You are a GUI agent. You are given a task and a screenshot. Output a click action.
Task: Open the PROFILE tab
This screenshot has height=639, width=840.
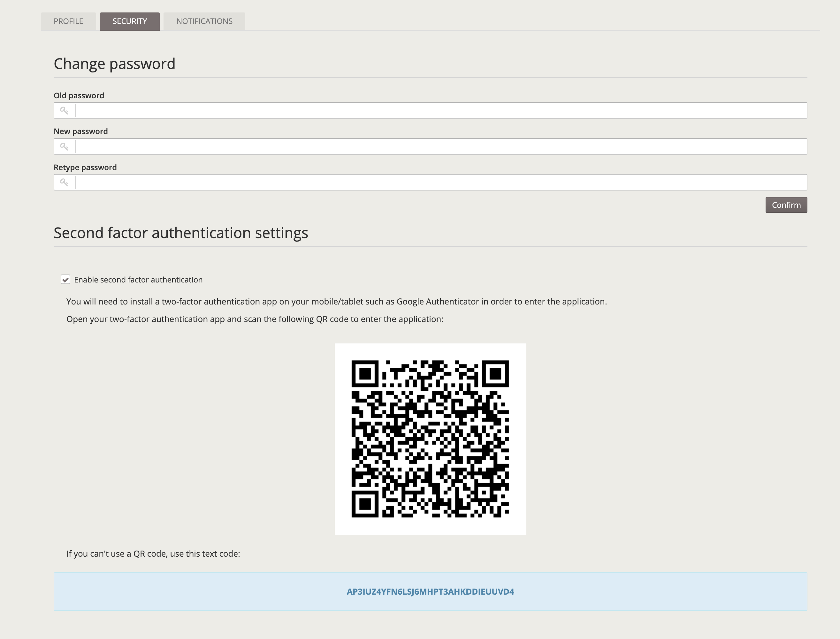[x=68, y=21]
